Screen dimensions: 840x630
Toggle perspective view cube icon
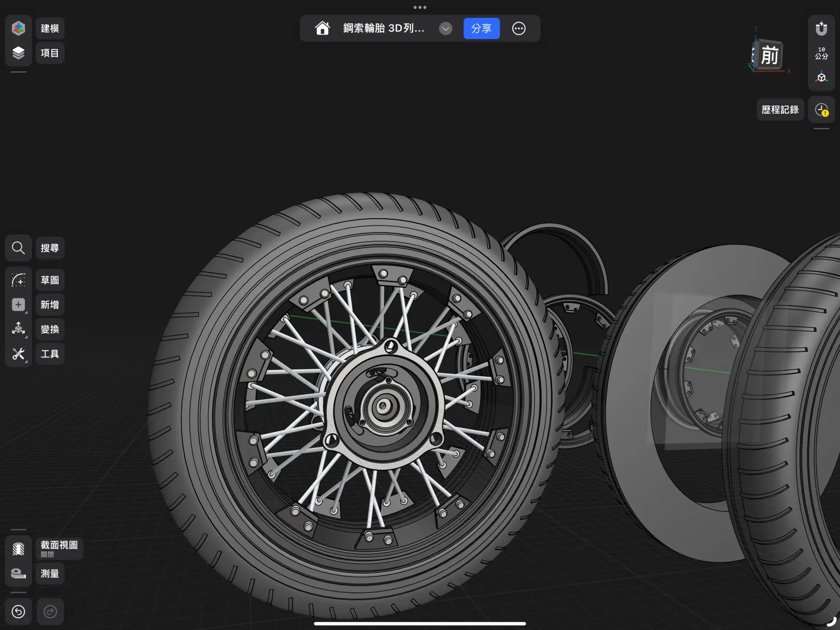point(821,78)
